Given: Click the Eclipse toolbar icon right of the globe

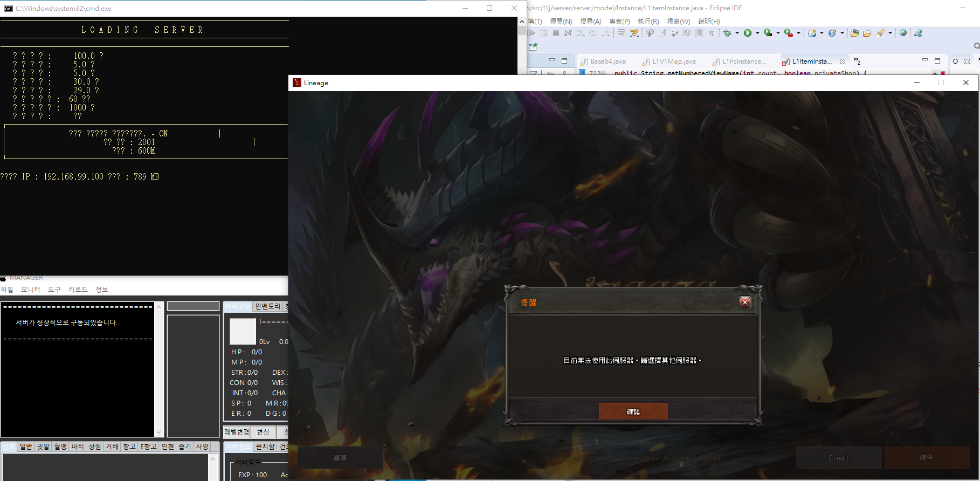Looking at the screenshot, I should [x=919, y=33].
